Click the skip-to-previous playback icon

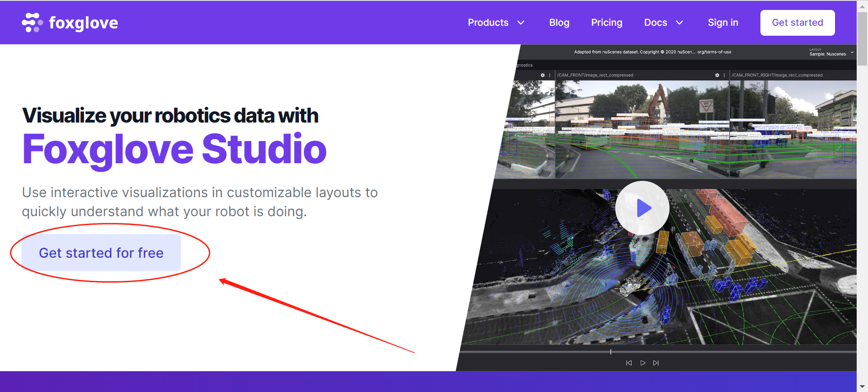tap(629, 363)
